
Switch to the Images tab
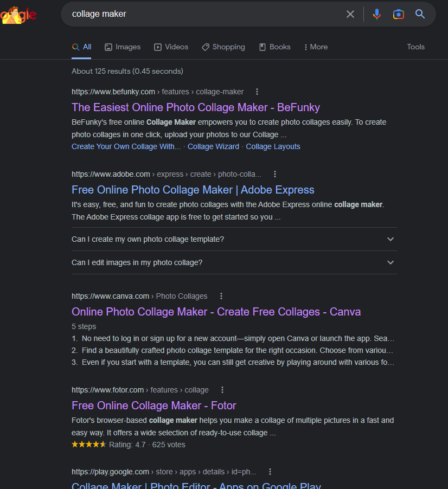(123, 47)
